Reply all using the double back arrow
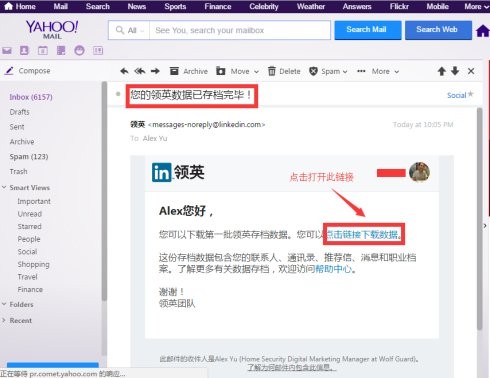490x378 pixels. click(140, 71)
